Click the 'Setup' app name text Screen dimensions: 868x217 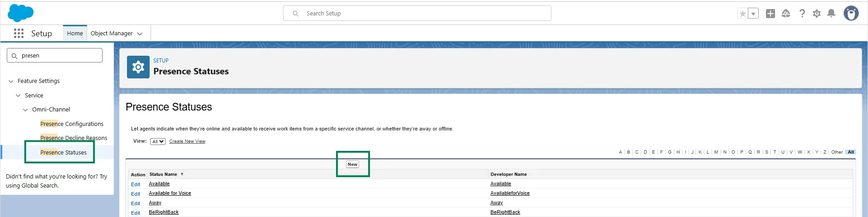(41, 34)
